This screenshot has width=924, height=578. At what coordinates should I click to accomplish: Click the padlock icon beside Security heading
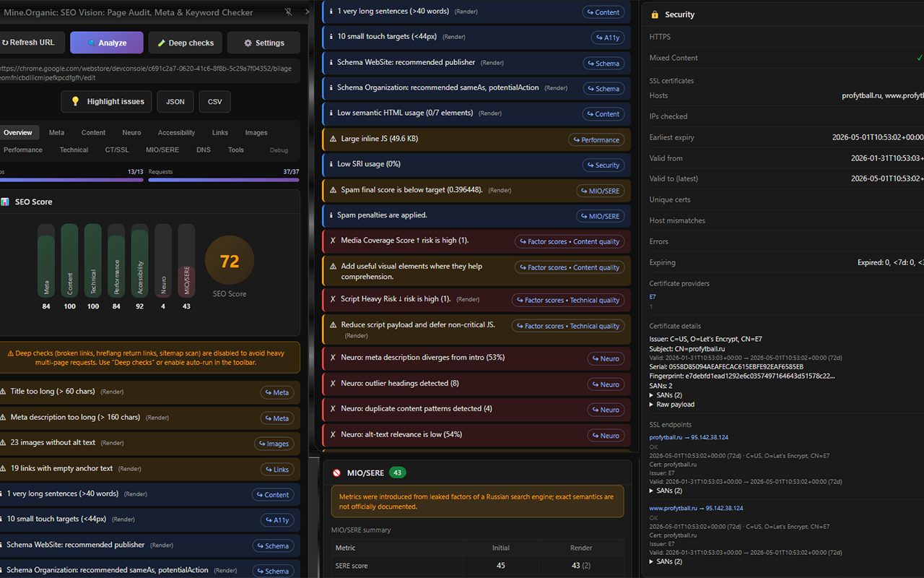point(655,14)
